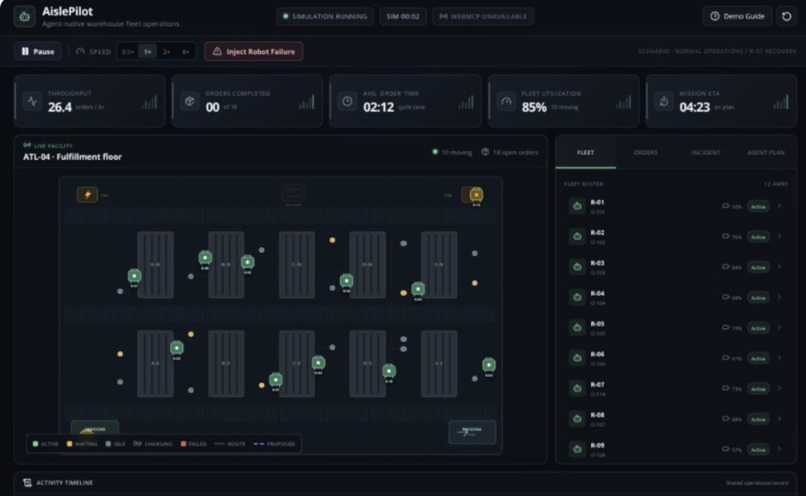The height and width of the screenshot is (496, 806).
Task: Click the Live Facility signal icon
Action: click(27, 145)
